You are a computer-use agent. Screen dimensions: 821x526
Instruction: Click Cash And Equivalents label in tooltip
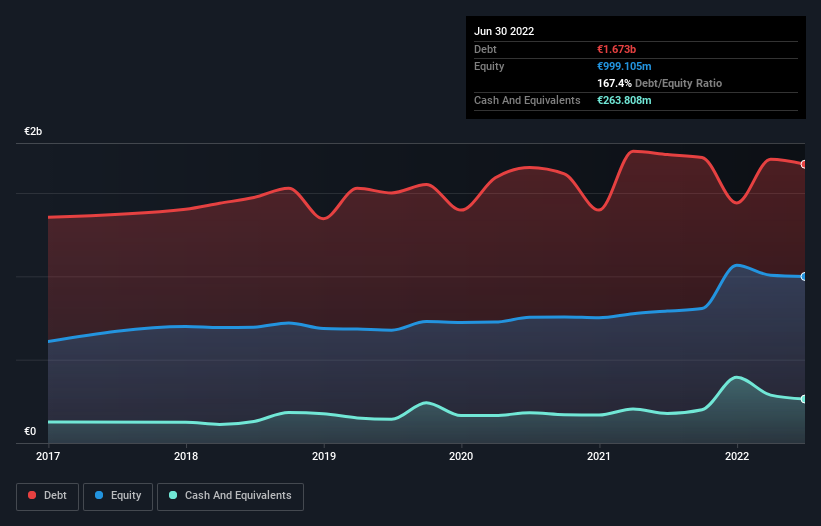pyautogui.click(x=527, y=100)
